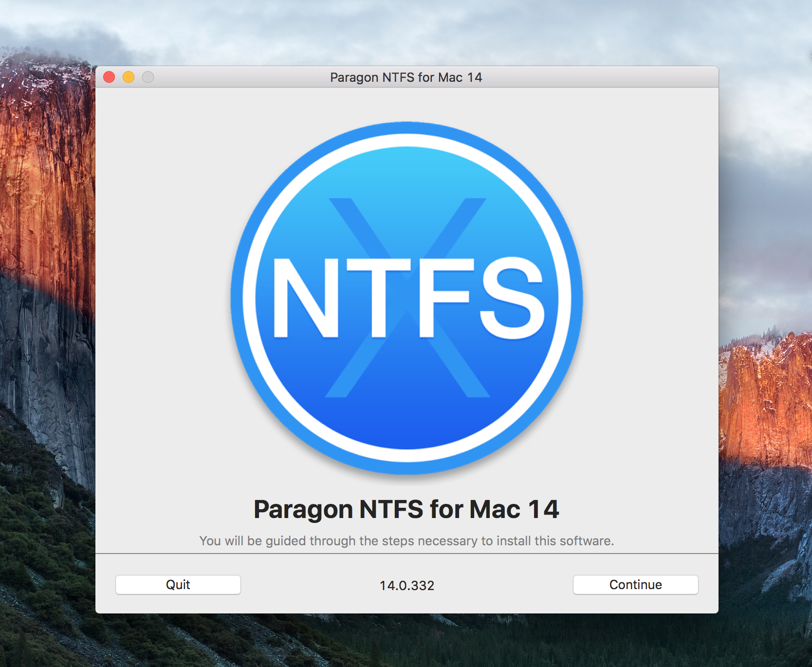Screen dimensions: 812x667
Task: Minimize the installer with the yellow button
Action: [129, 77]
